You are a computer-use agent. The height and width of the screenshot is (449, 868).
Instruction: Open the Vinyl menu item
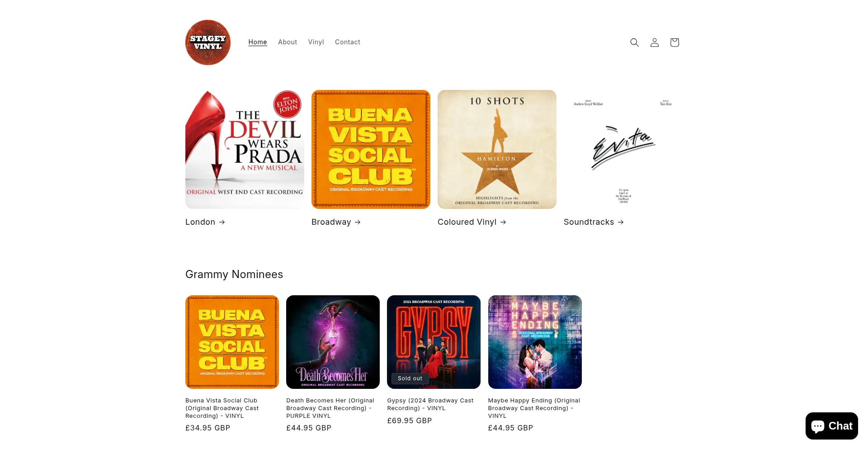coord(316,42)
